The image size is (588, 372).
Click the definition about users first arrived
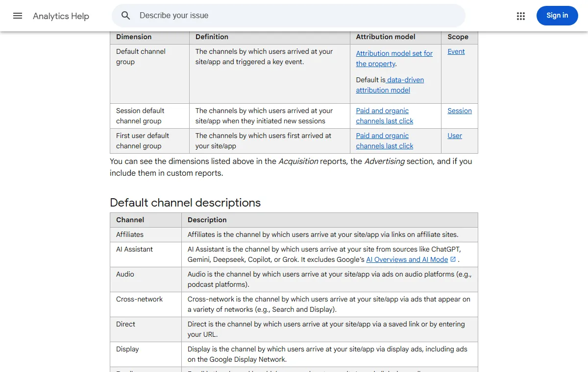[x=263, y=141]
